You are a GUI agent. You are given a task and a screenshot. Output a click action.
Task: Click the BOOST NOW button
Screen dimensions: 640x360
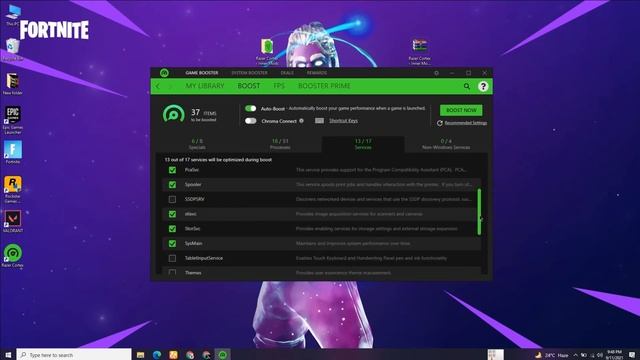pos(461,110)
